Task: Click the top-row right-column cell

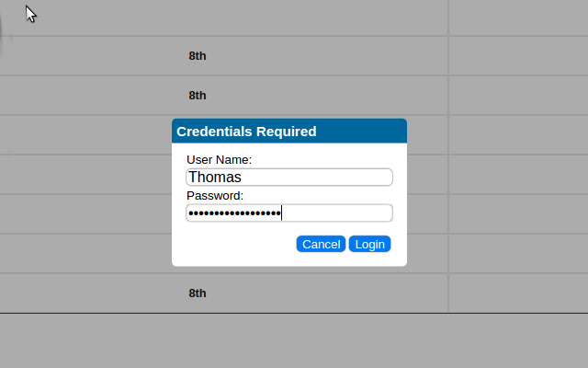Action: [517, 17]
